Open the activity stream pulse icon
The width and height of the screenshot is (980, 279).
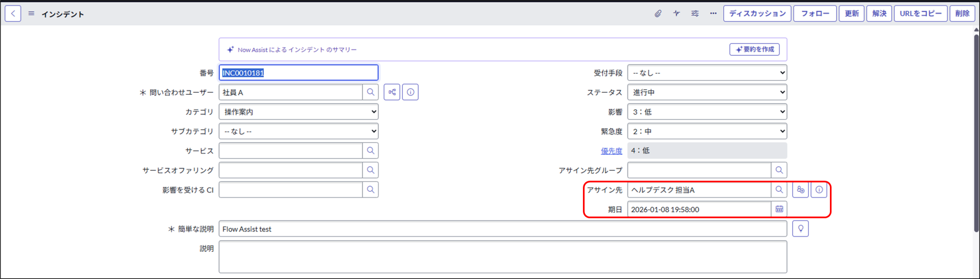(676, 14)
